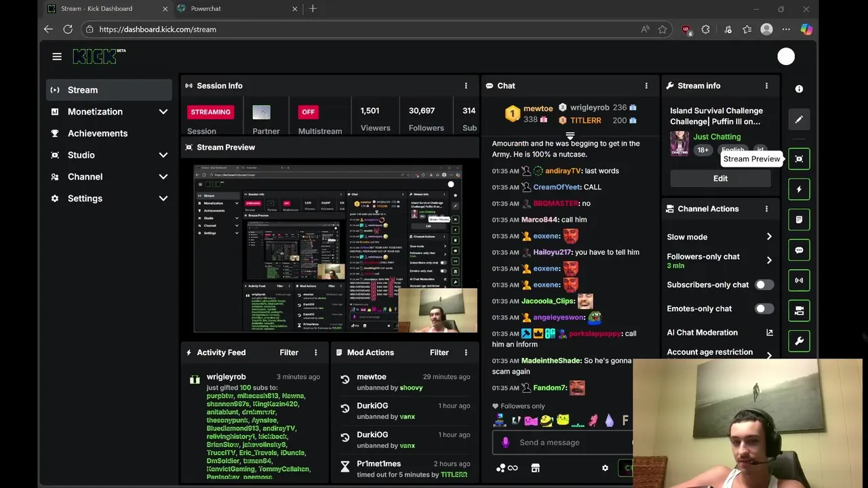The width and height of the screenshot is (868, 488).
Task: Open Stream info three-dot menu
Action: coord(767,86)
